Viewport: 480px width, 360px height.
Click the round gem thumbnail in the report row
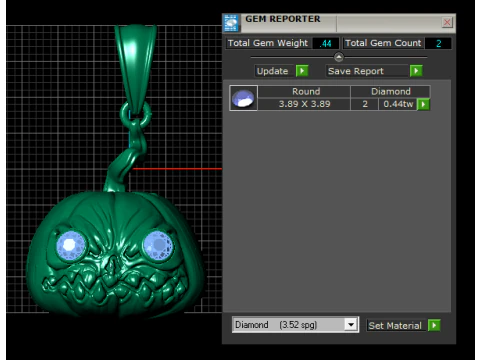243,98
